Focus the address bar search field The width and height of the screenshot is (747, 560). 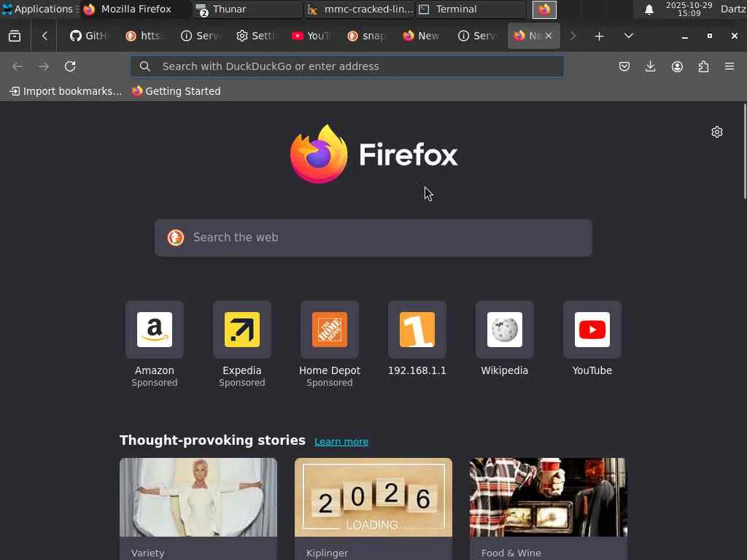click(x=347, y=66)
